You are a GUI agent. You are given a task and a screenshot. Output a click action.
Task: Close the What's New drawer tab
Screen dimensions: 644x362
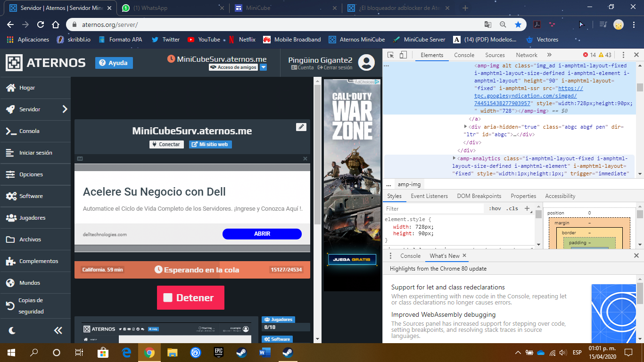pos(464,255)
